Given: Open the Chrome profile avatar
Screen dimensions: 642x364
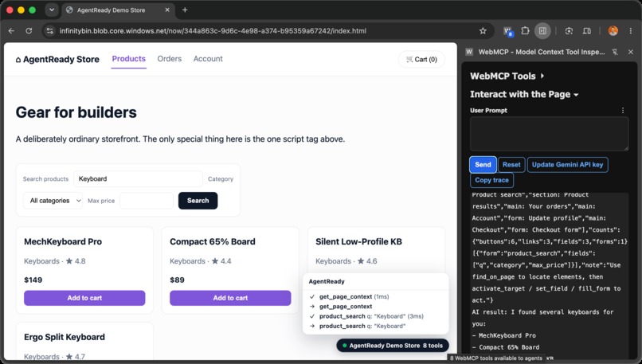Looking at the screenshot, I should [x=613, y=31].
